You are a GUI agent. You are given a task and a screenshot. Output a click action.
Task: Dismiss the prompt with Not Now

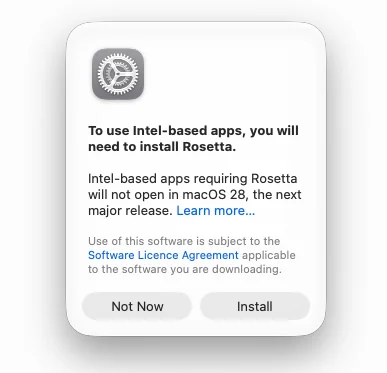137,306
